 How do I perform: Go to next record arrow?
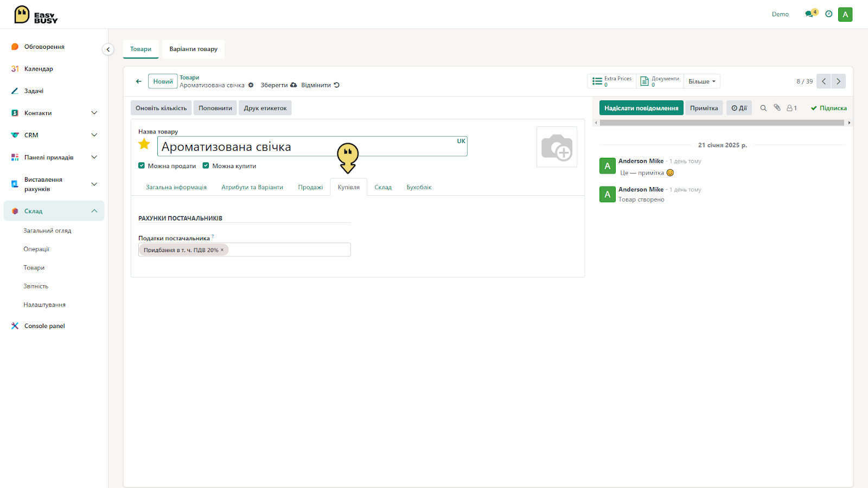[838, 81]
